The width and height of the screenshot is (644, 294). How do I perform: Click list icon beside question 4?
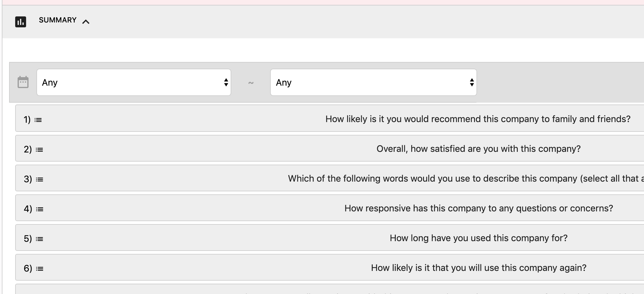(x=39, y=209)
